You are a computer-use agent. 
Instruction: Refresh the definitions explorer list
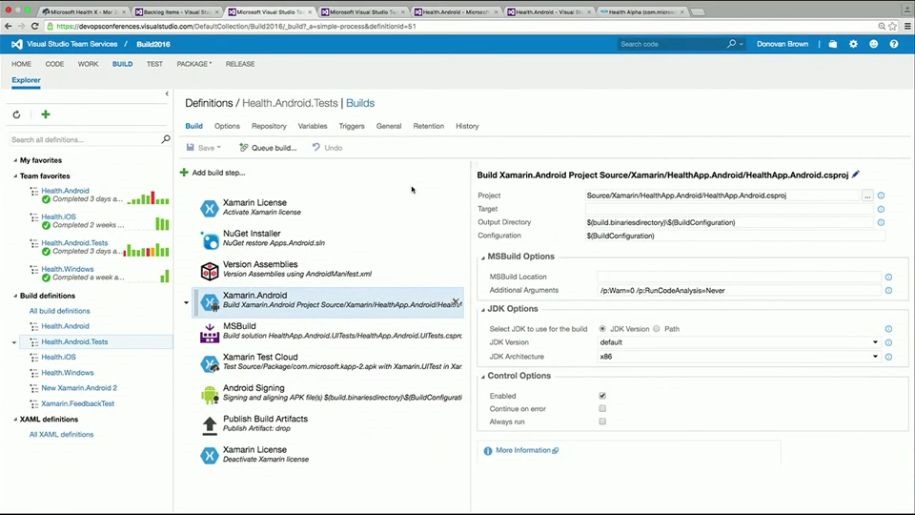16,115
